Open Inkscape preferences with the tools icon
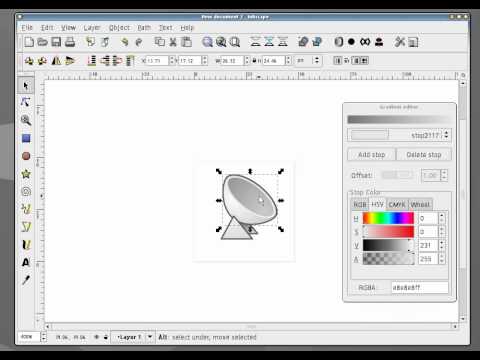Image resolution: width=480 pixels, height=360 pixels. pos(399,42)
